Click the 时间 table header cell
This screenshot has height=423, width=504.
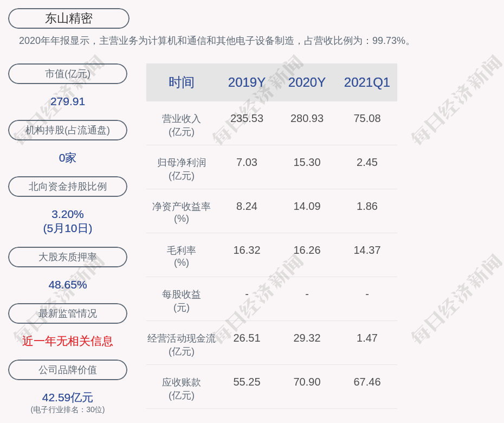tap(182, 82)
